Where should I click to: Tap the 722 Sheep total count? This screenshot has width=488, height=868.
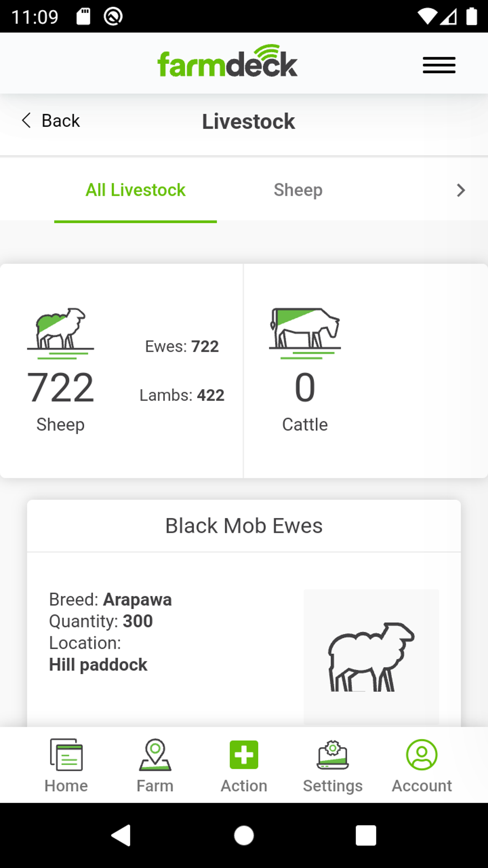(60, 388)
